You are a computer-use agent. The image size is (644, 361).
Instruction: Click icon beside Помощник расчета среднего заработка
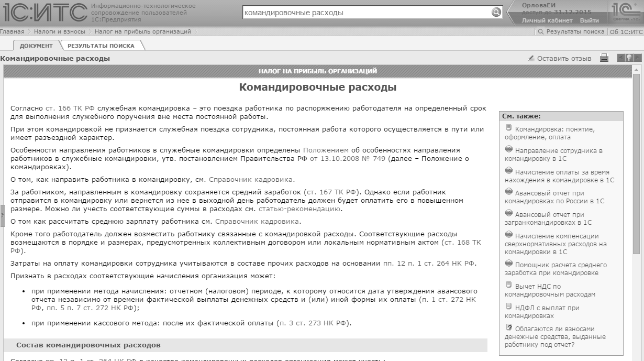[508, 264]
